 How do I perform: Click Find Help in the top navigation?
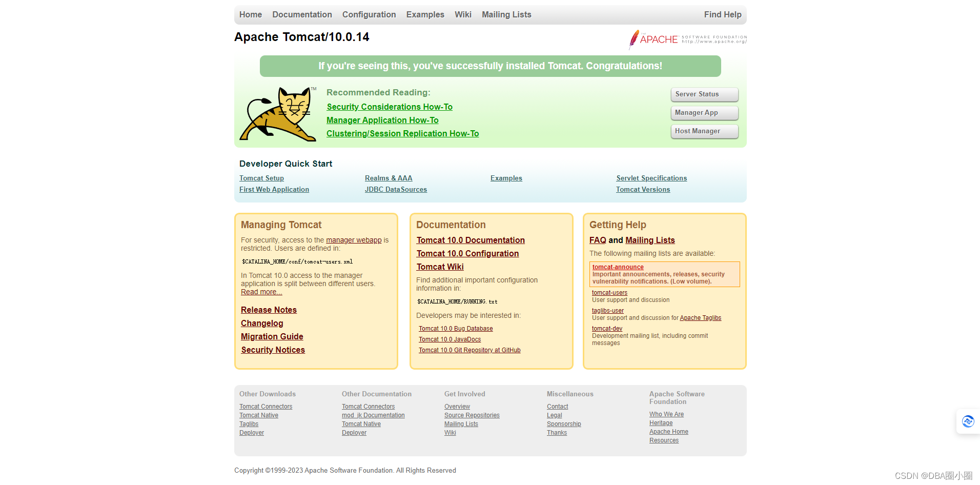723,15
